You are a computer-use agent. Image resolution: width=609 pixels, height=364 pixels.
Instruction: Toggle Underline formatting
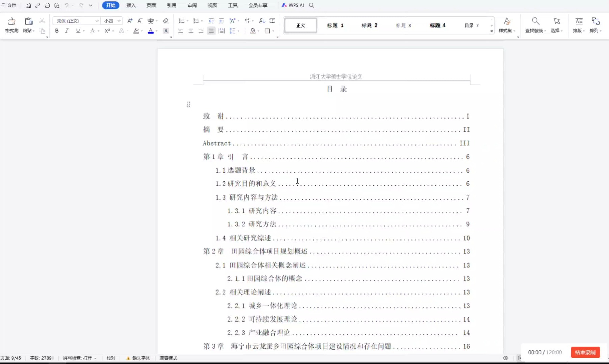(x=78, y=31)
